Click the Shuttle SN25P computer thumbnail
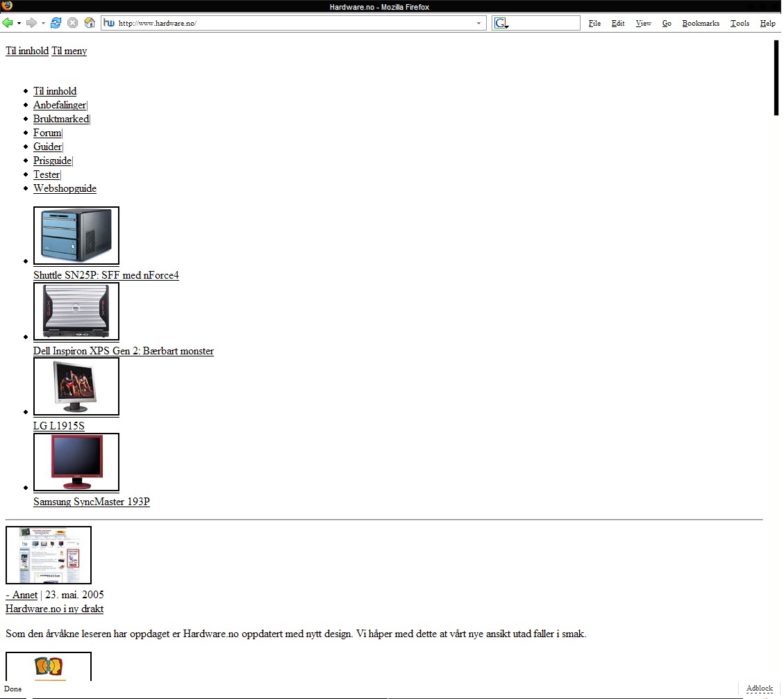 click(76, 236)
